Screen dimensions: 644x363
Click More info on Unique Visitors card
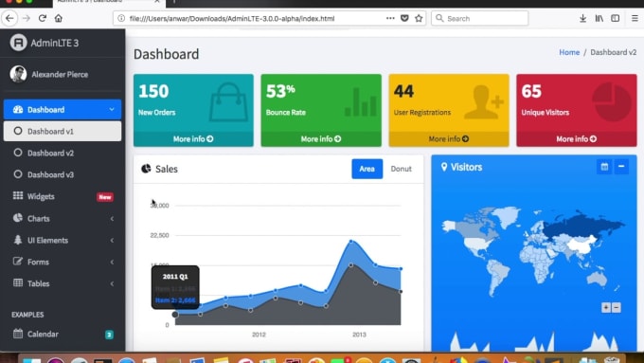click(576, 139)
